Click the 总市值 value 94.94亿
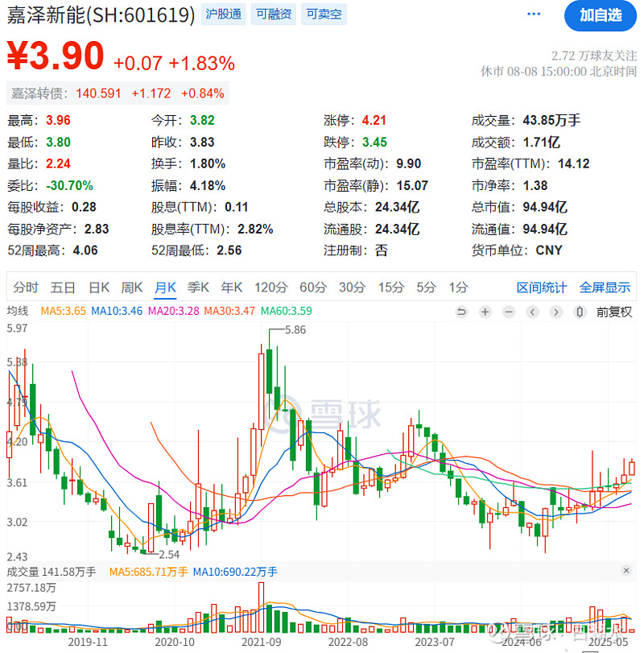644x653 pixels. [545, 207]
